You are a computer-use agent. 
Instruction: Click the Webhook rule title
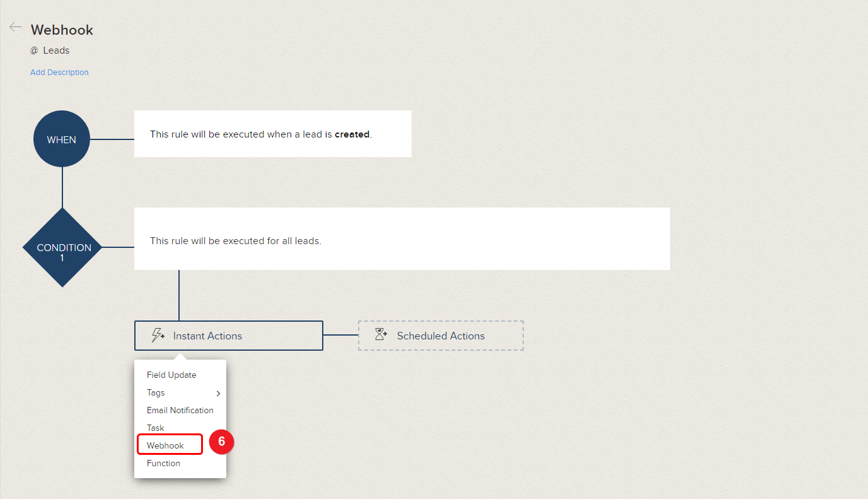click(62, 30)
